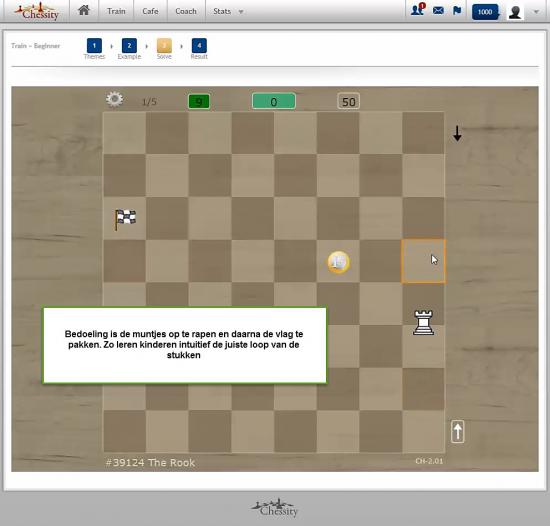
Task: Click the blue flag icon
Action: (457, 11)
